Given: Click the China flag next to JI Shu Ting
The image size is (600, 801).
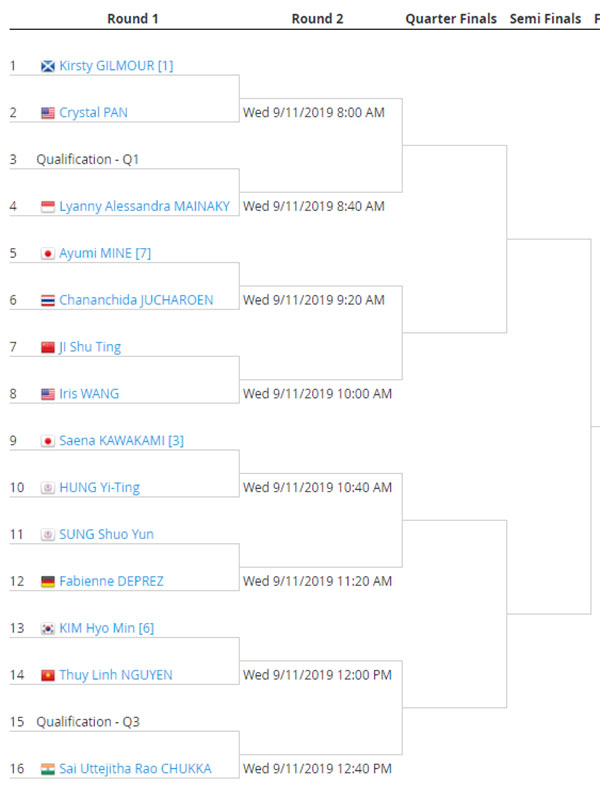Looking at the screenshot, I should coord(47,347).
